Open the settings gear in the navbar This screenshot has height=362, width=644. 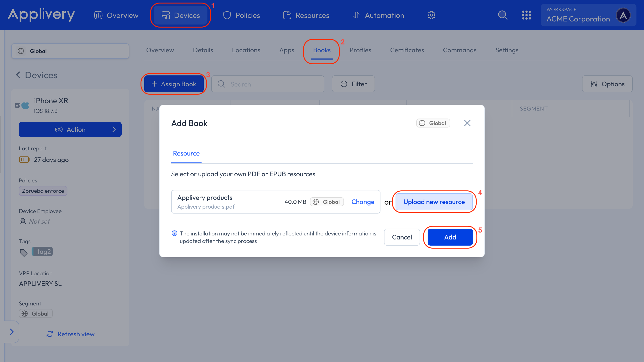coord(431,15)
